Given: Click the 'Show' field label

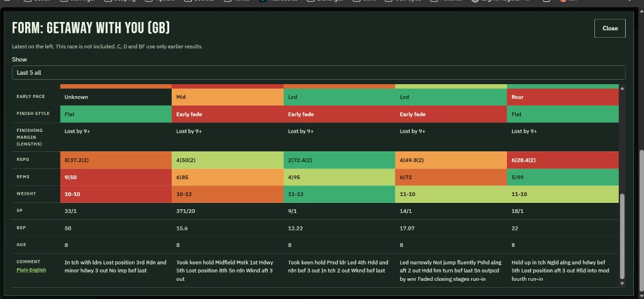Looking at the screenshot, I should (x=19, y=60).
